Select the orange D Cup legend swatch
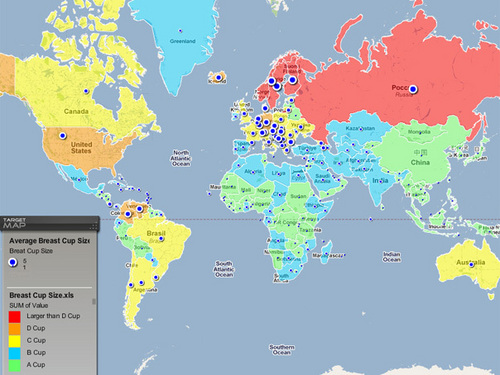This screenshot has height=375, width=500. coord(15,329)
